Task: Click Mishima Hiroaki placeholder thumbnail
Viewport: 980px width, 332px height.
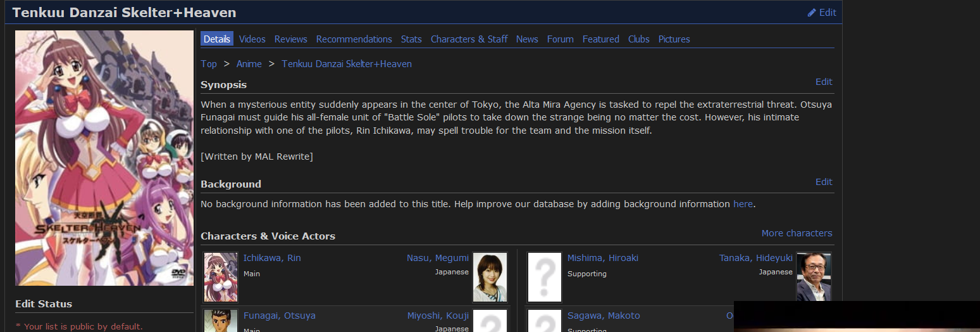Action: pos(545,277)
